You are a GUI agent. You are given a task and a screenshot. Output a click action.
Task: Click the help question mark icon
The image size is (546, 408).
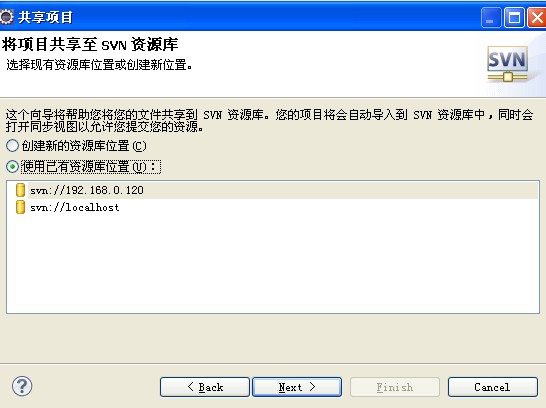tap(22, 386)
